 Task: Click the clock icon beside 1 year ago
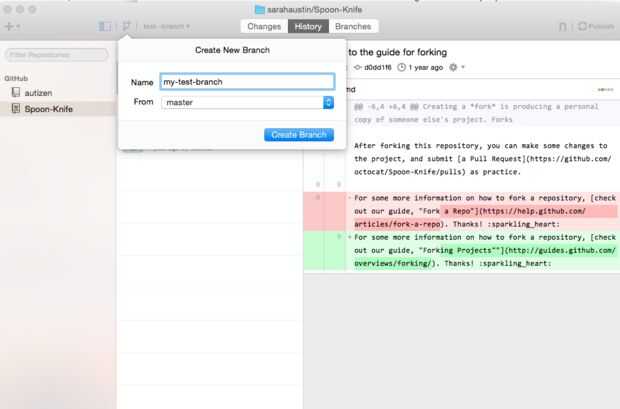pos(401,67)
